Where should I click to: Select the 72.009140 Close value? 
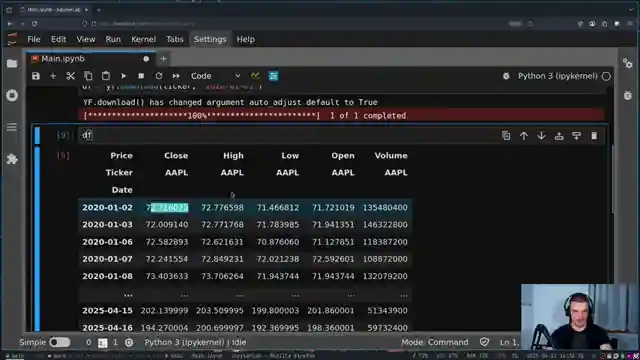[x=167, y=224]
